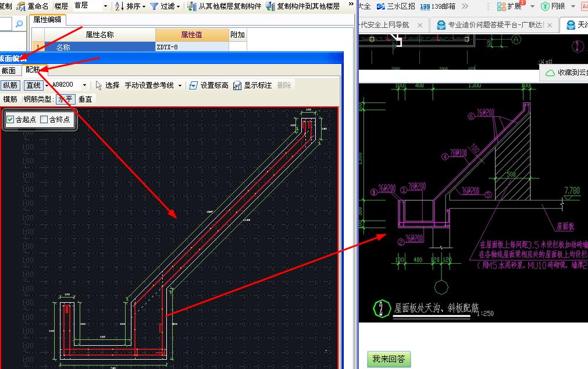588x369 pixels.
Task: Click the 复制构件到其他楼层 text label
Action: pos(308,6)
